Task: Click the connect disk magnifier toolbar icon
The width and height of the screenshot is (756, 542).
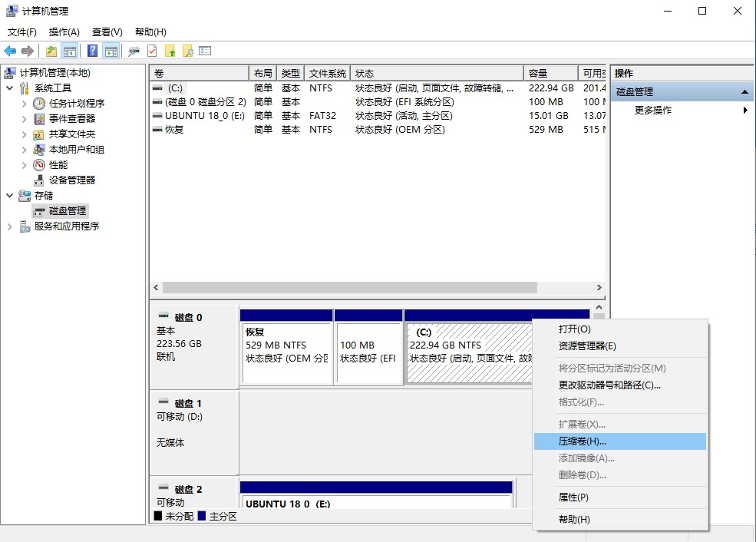Action: pos(134,51)
